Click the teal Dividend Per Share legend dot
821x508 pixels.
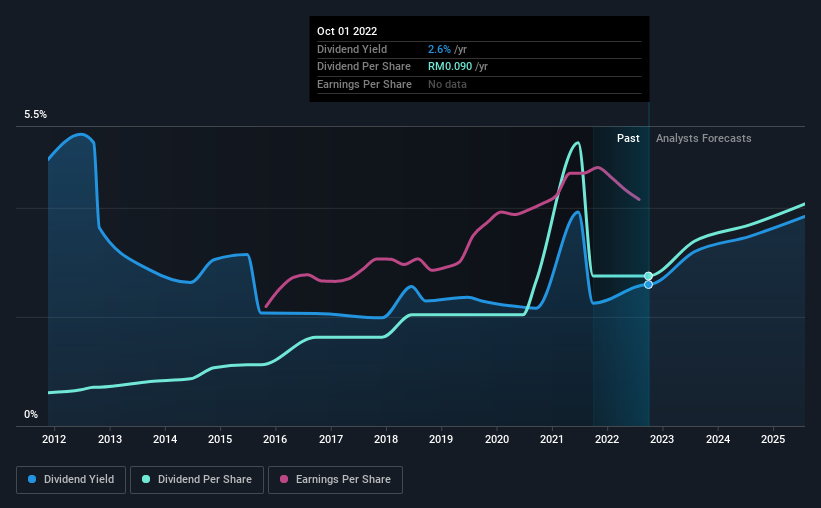tap(146, 479)
